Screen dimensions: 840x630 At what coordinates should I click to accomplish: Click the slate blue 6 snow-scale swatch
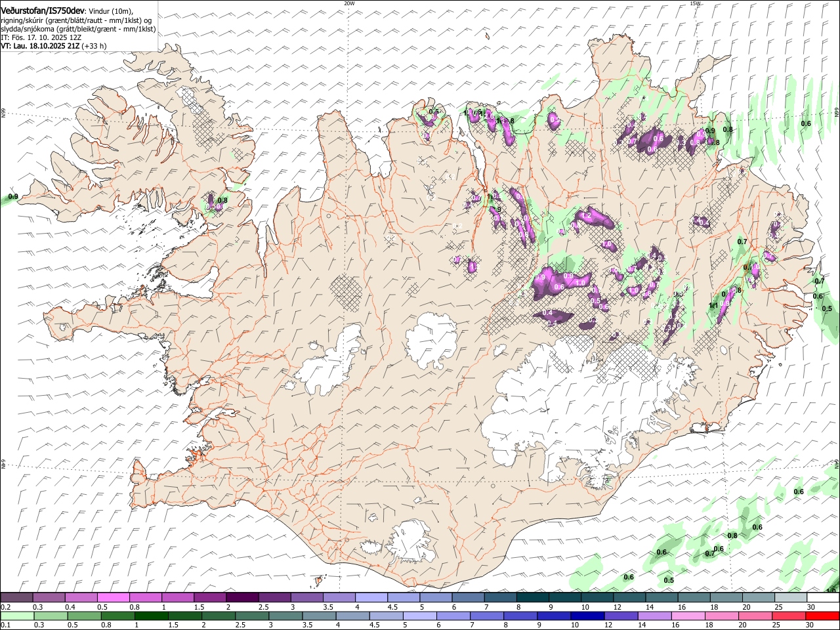[x=469, y=598]
